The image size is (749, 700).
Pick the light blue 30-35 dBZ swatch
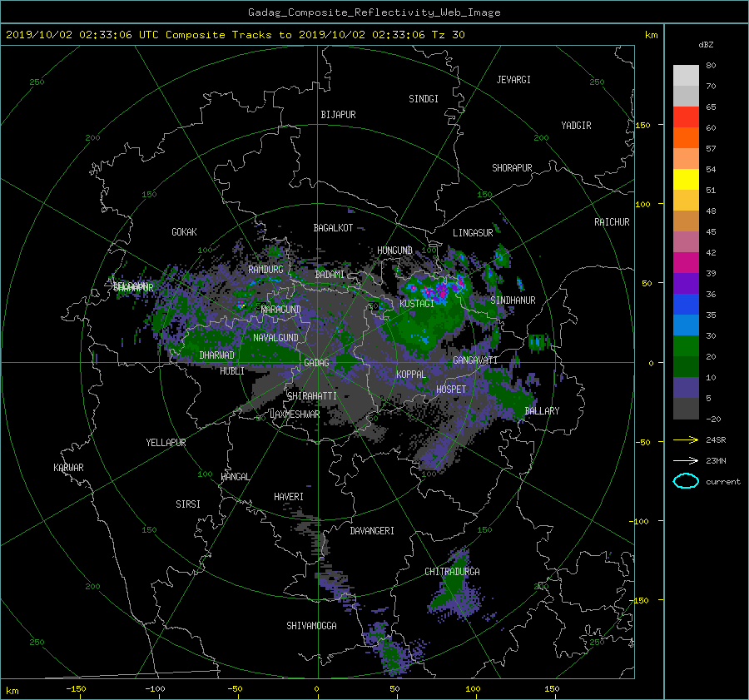pyautogui.click(x=686, y=325)
